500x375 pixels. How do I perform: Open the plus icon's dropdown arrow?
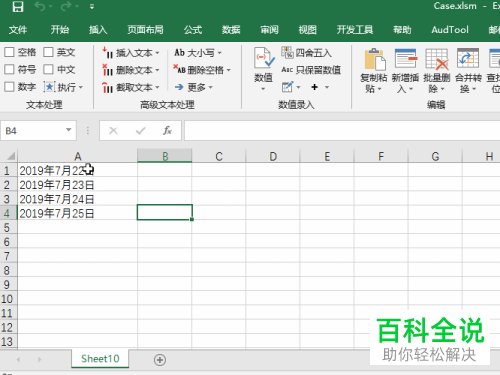click(x=327, y=87)
